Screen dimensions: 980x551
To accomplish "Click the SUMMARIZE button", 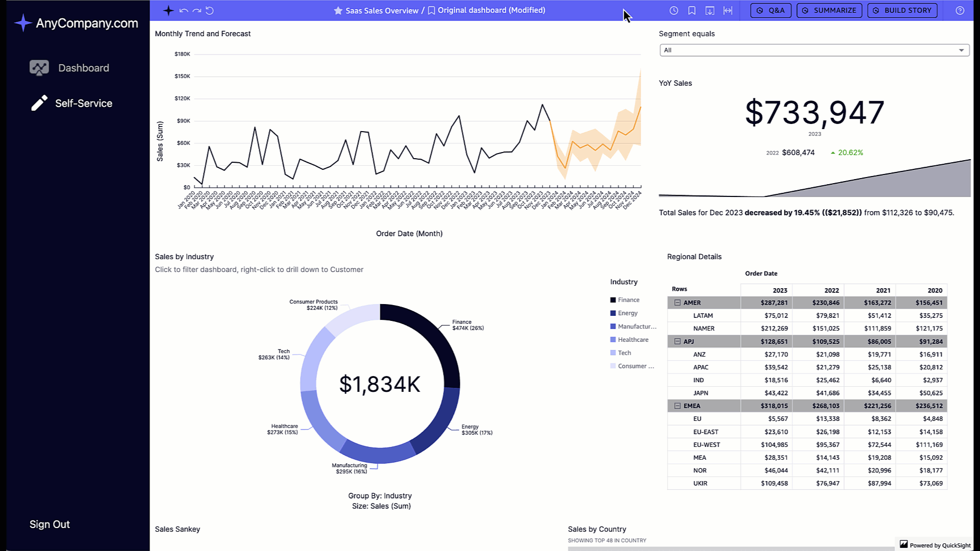I will coord(829,11).
